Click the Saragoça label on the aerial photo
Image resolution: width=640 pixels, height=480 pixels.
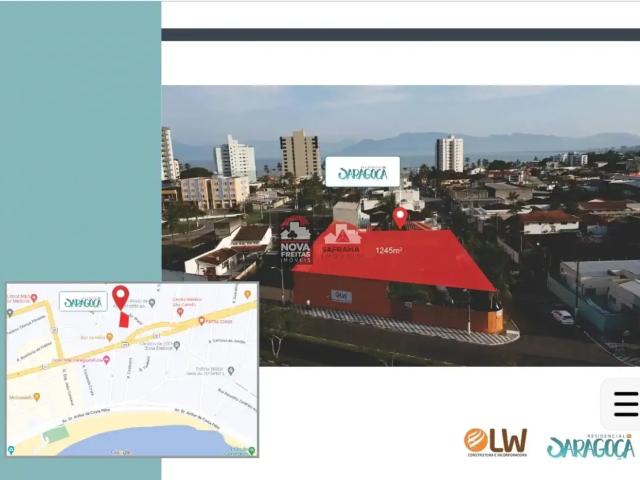click(x=362, y=171)
